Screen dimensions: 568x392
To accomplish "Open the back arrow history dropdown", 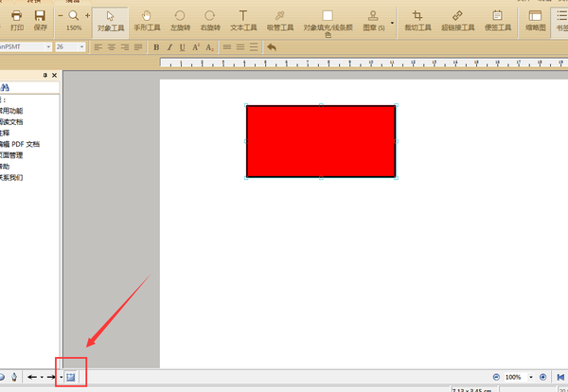I will 42,377.
